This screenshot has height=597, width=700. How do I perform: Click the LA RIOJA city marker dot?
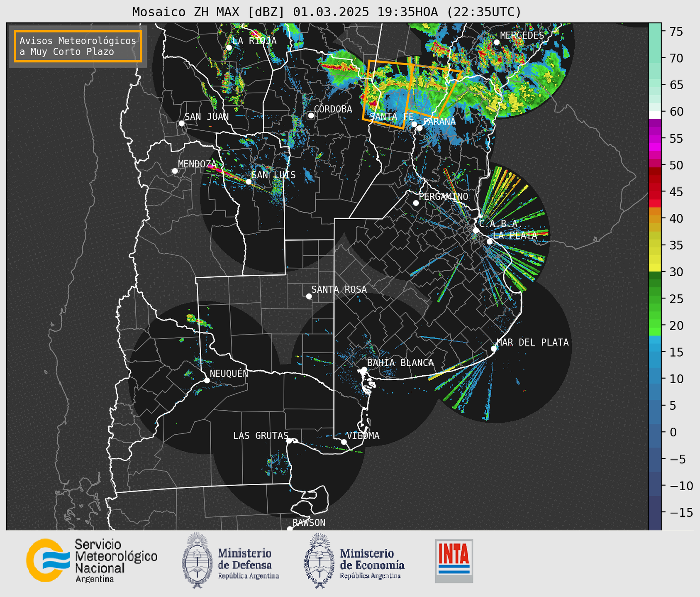[229, 47]
